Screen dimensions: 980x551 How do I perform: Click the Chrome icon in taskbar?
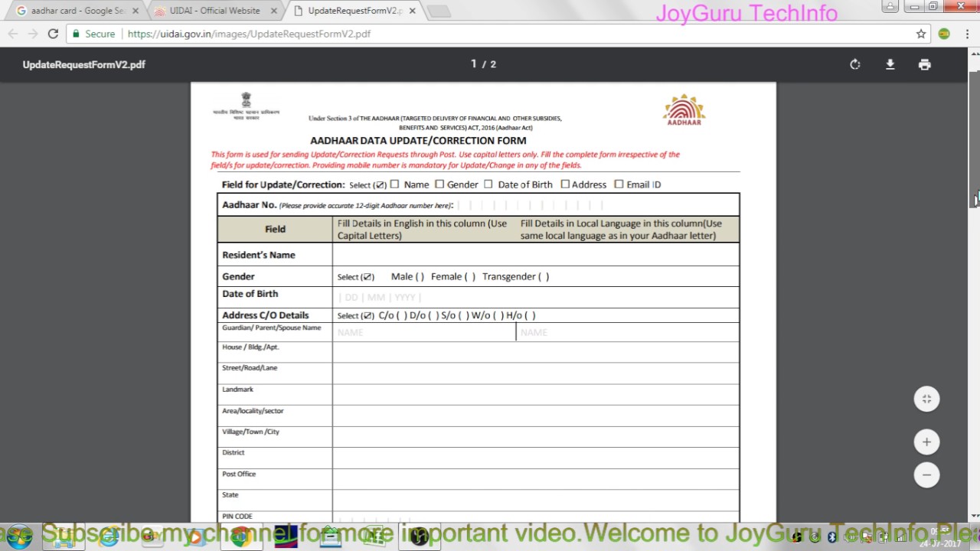(x=240, y=537)
